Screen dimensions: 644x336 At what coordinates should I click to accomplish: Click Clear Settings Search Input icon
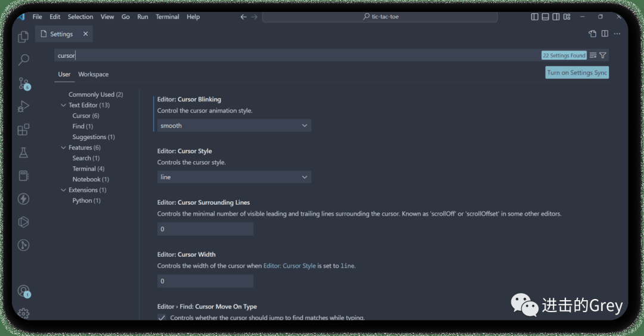coord(593,55)
